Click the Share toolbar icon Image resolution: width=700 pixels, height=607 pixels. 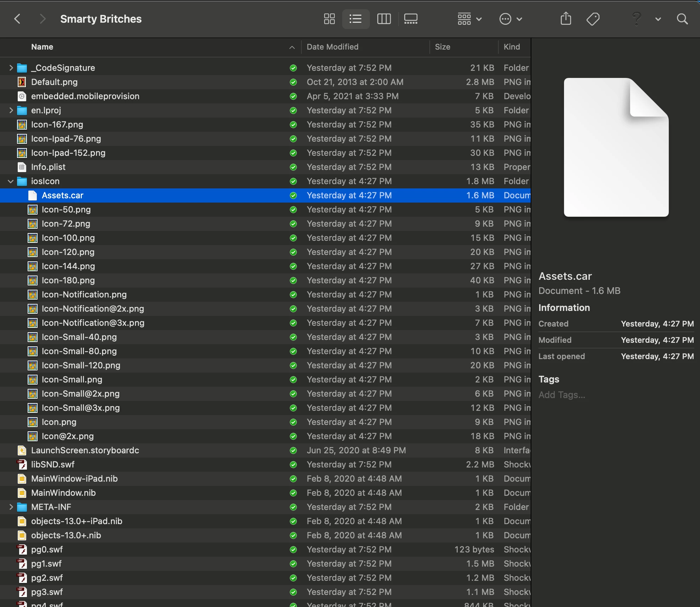(x=566, y=19)
